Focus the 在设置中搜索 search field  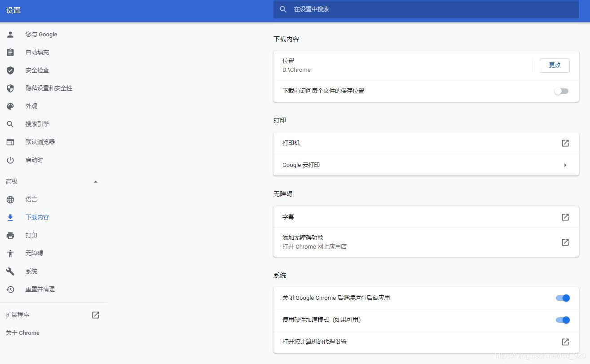426,9
